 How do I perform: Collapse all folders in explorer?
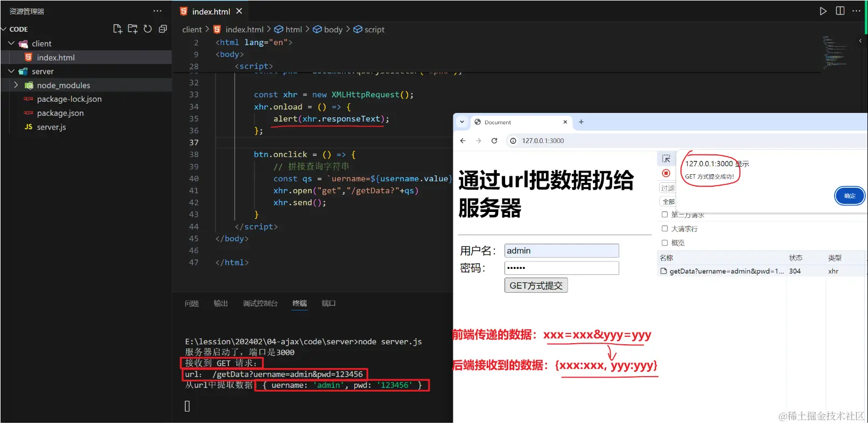pos(163,29)
